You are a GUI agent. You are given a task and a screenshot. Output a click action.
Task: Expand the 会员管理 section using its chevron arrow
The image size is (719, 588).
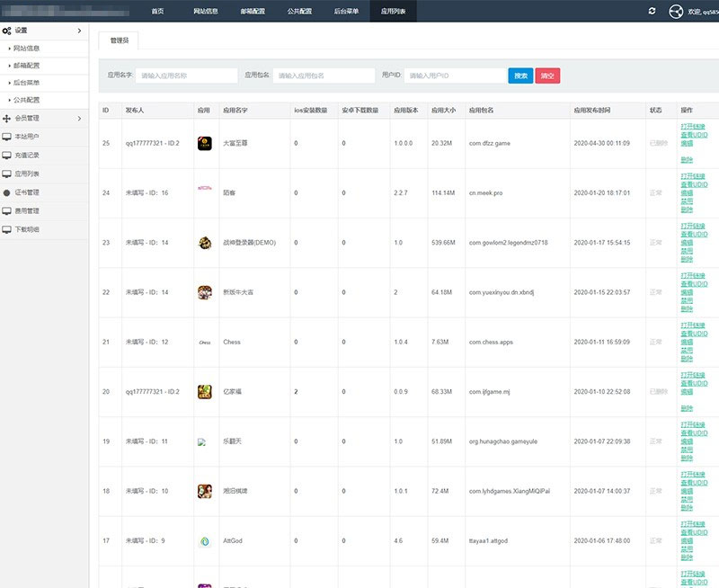(79, 118)
